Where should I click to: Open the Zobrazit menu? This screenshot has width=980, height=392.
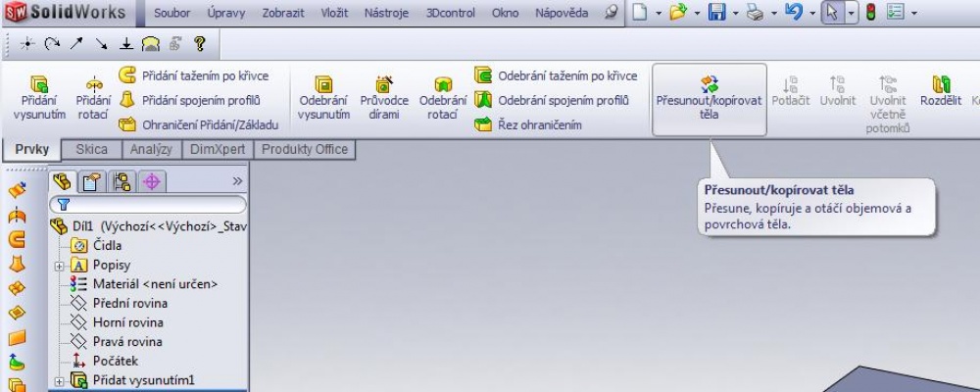(283, 13)
